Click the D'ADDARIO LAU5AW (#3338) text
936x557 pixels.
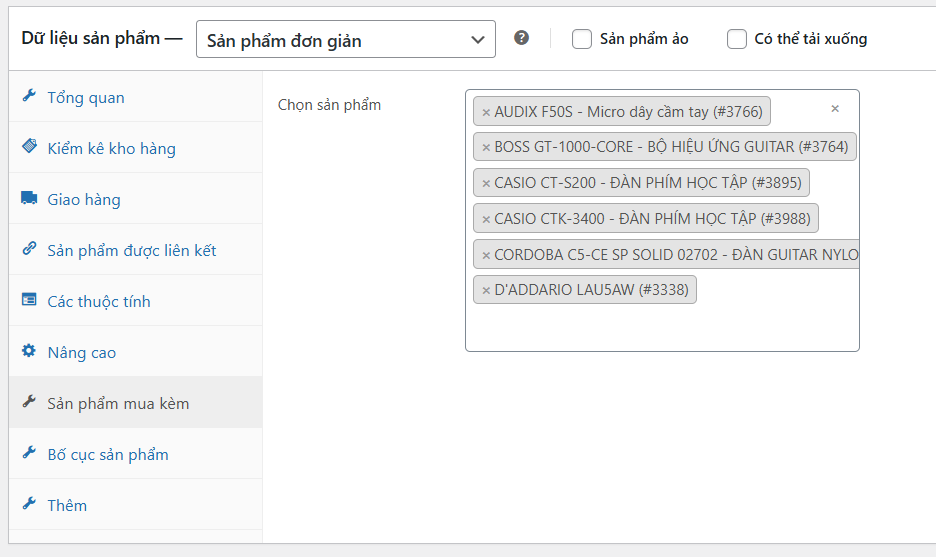tap(592, 290)
